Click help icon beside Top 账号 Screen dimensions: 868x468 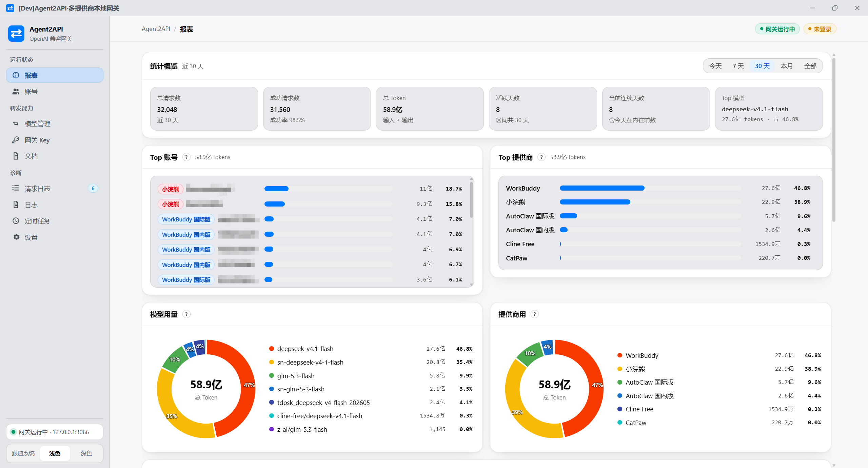click(x=186, y=157)
